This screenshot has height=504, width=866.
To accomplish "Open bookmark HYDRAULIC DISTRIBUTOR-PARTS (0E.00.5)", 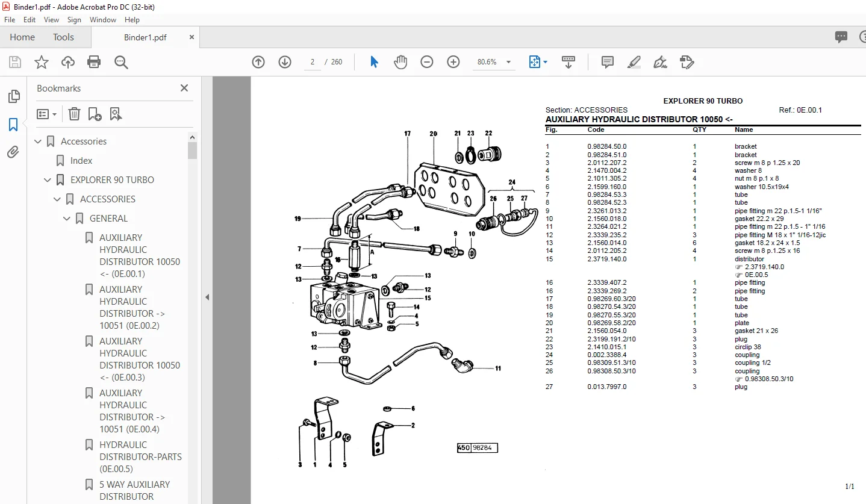I will [140, 457].
